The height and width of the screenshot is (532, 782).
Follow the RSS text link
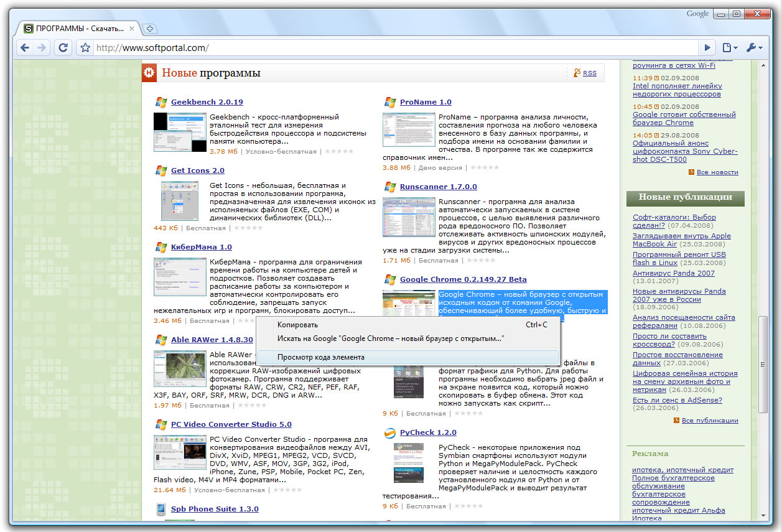589,73
